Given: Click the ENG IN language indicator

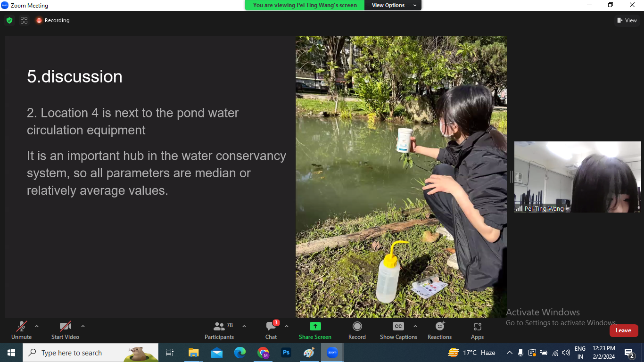Looking at the screenshot, I should click(x=580, y=353).
